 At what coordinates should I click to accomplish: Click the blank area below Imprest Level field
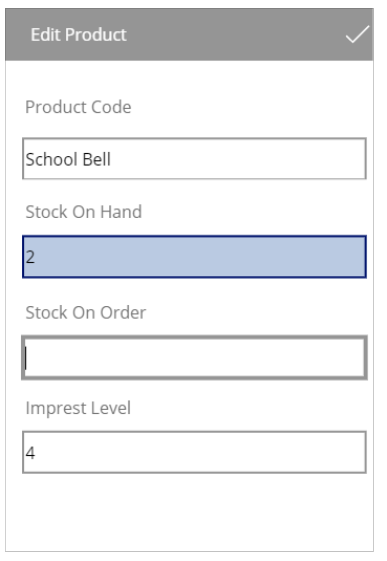(190, 512)
